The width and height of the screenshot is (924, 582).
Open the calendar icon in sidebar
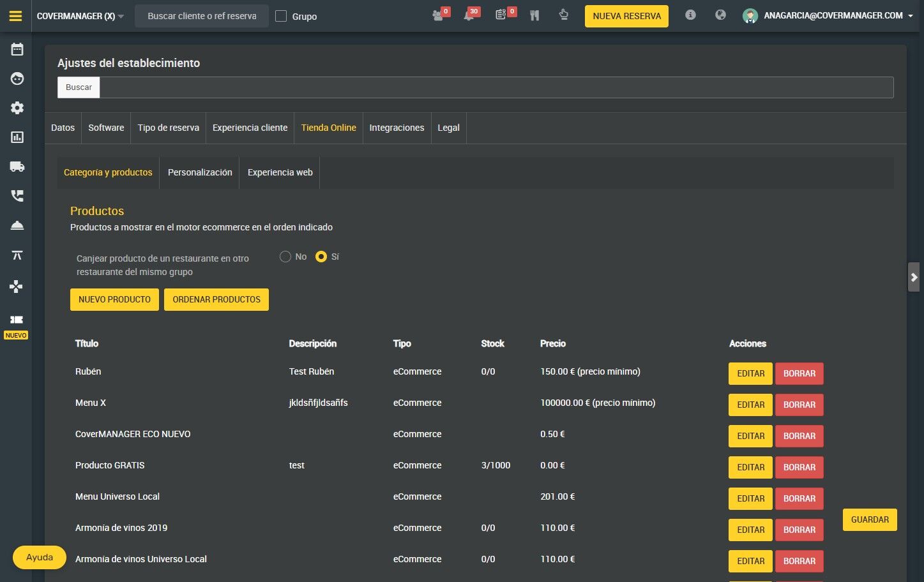click(17, 49)
